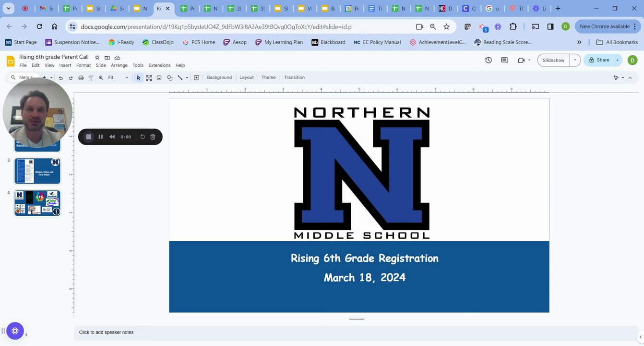Open the Slides camera recording options
The height and width of the screenshot is (346, 644).
[524, 60]
